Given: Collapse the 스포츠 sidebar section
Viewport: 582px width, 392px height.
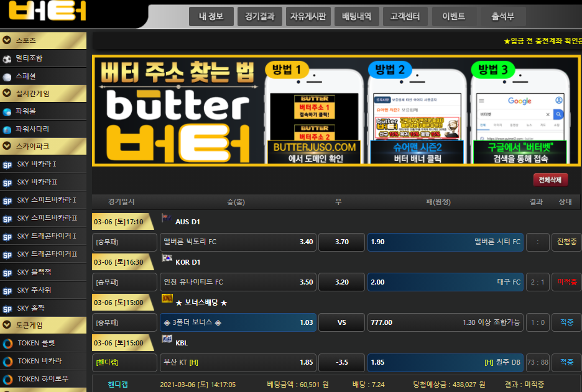Looking at the screenshot, I should [x=7, y=40].
